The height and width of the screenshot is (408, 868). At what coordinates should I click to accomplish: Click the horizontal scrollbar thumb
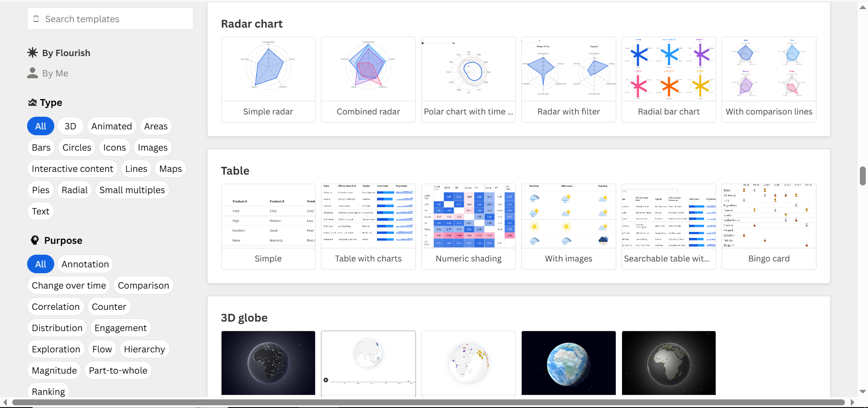pos(429,403)
